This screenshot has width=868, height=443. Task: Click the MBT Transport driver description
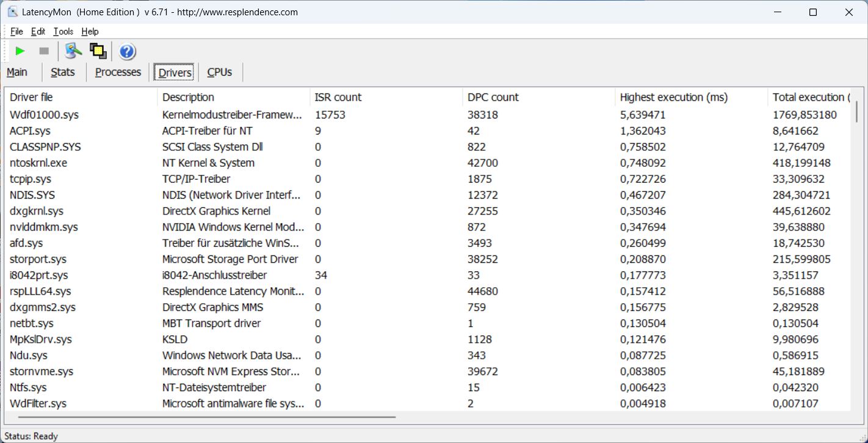point(211,323)
